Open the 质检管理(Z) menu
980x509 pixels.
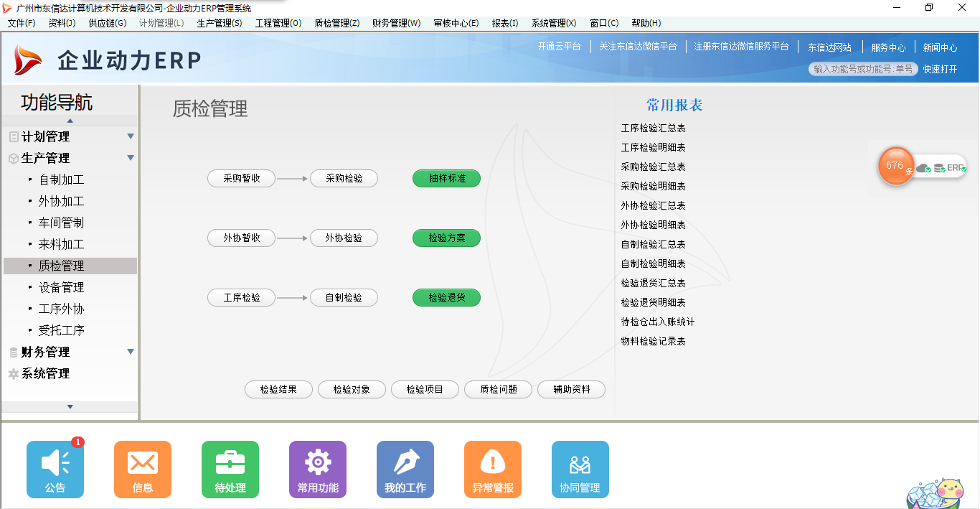336,22
